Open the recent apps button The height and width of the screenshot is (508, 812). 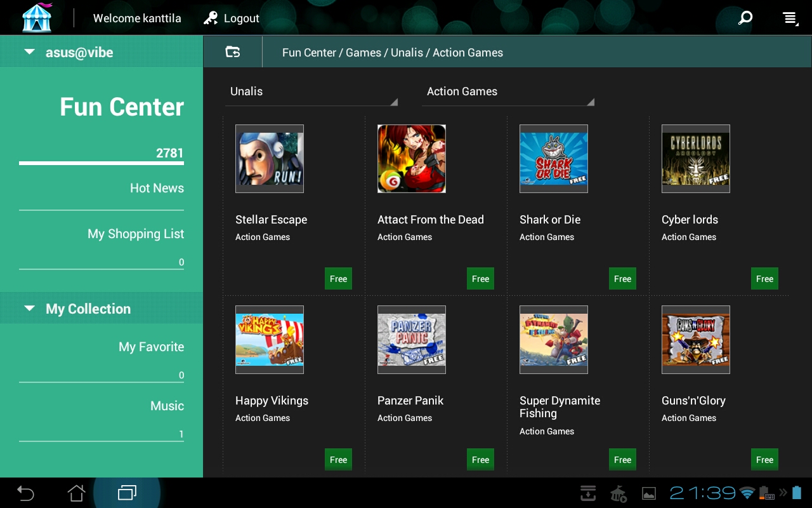pos(127,493)
